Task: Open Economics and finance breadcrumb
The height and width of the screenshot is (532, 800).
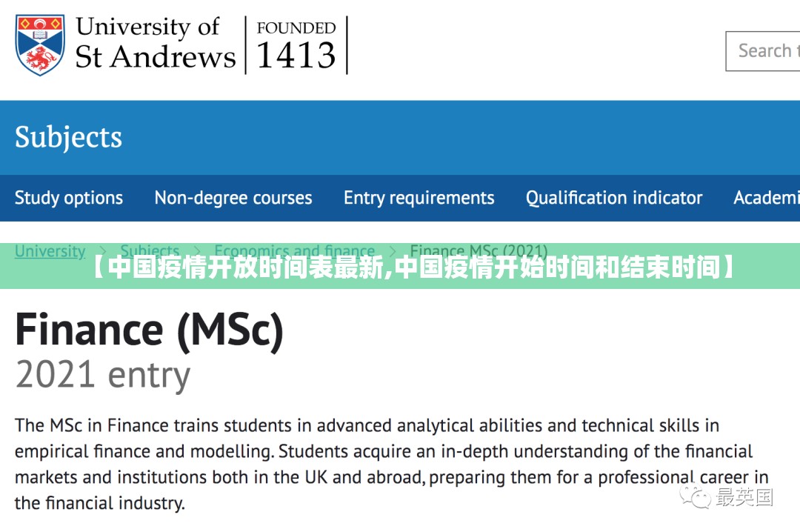Action: coord(294,251)
